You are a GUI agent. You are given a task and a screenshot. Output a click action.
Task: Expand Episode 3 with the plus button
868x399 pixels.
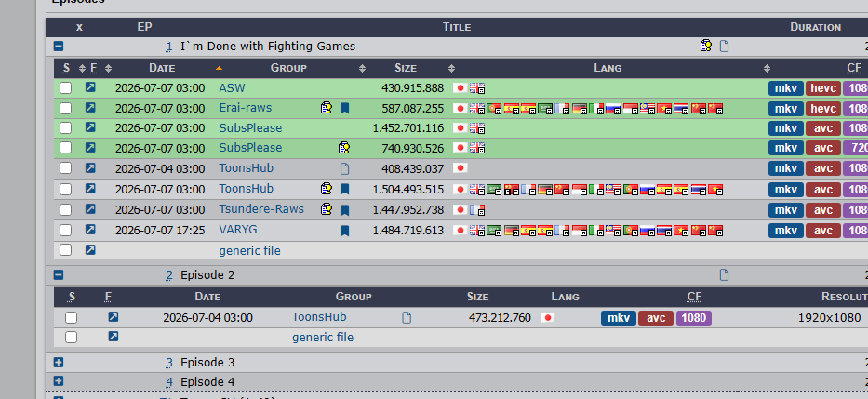pos(58,363)
